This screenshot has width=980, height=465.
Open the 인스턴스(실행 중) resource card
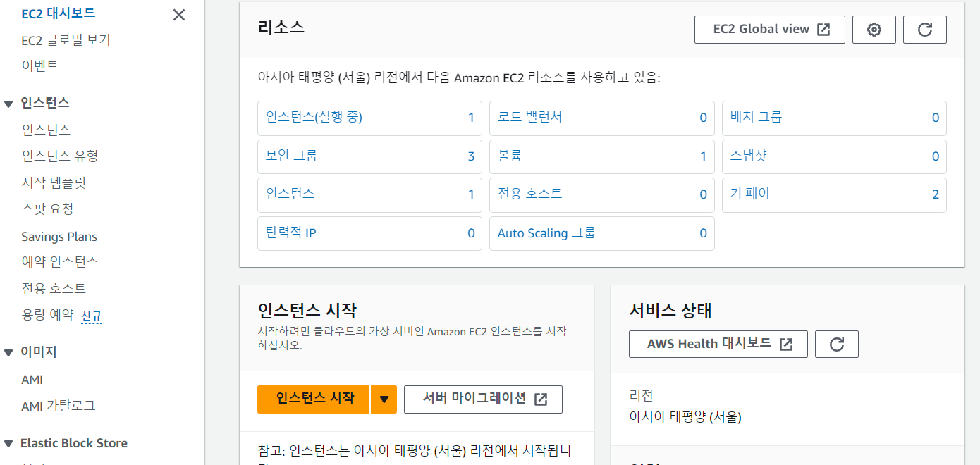pyautogui.click(x=369, y=118)
